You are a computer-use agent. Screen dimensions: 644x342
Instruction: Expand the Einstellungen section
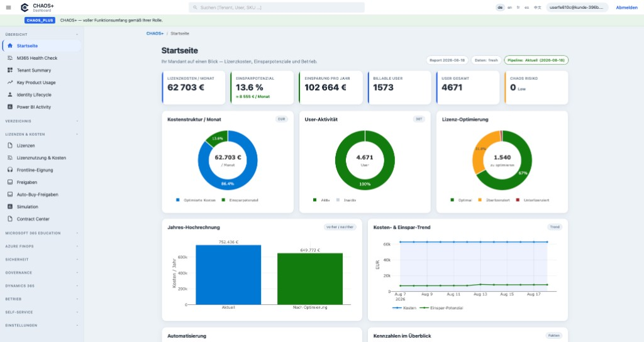[41, 325]
